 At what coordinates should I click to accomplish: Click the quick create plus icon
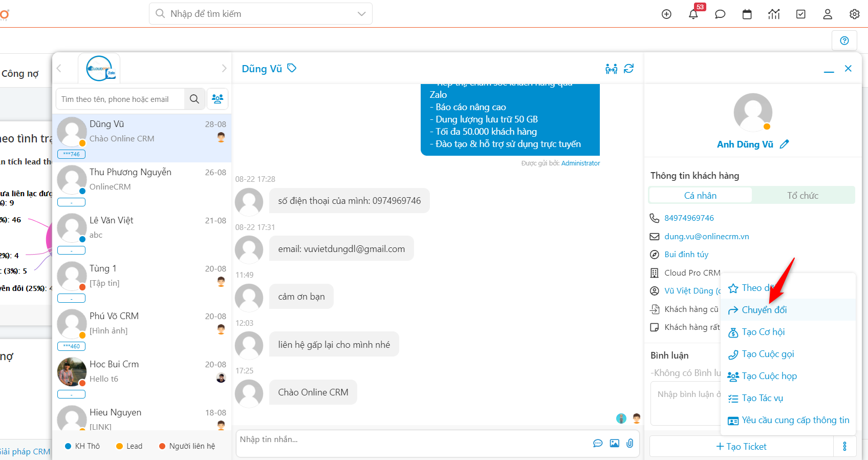(666, 14)
